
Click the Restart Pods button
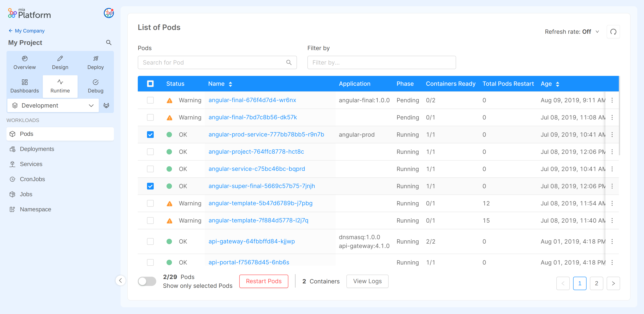pyautogui.click(x=264, y=281)
